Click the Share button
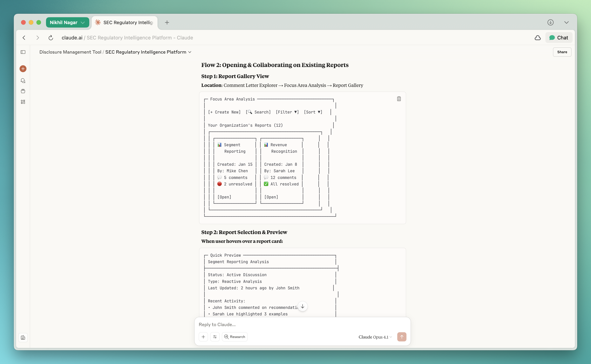The image size is (591, 364). click(x=562, y=52)
